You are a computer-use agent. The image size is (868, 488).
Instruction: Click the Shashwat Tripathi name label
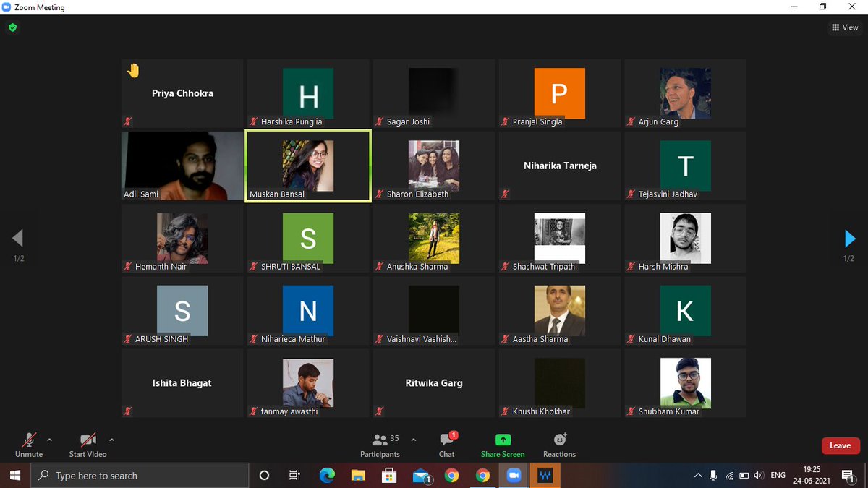(x=545, y=266)
